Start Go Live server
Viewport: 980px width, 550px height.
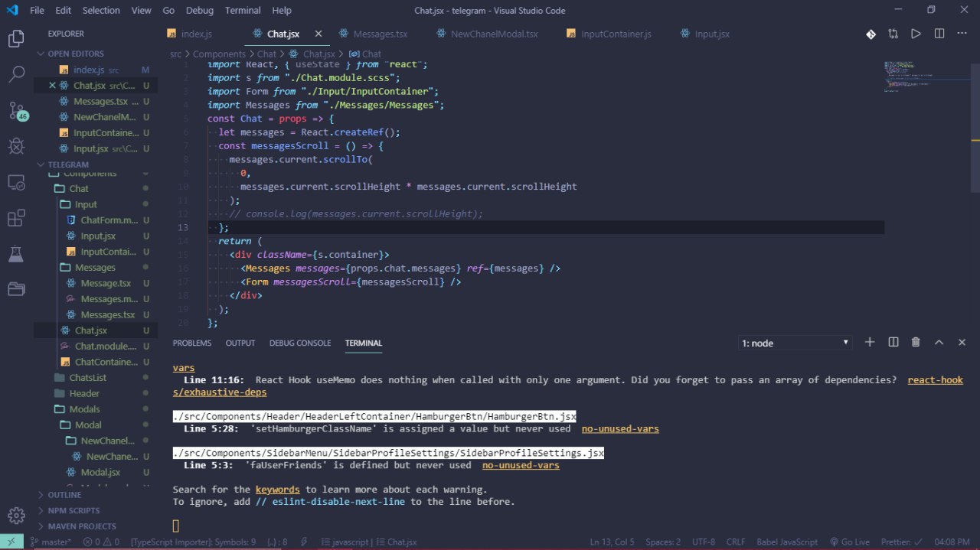click(848, 542)
